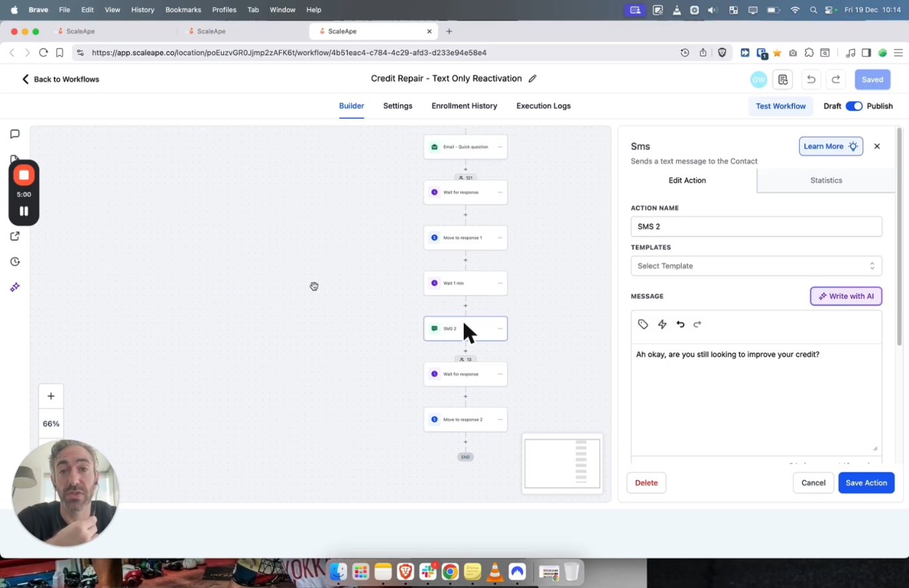Reload the page in Brave
This screenshot has height=588, width=909.
(43, 53)
